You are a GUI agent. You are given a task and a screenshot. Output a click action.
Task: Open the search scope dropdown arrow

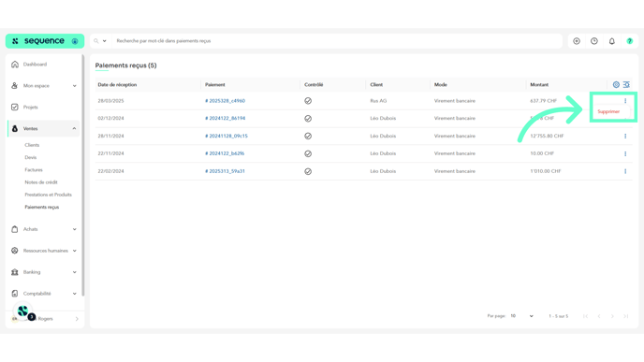104,41
